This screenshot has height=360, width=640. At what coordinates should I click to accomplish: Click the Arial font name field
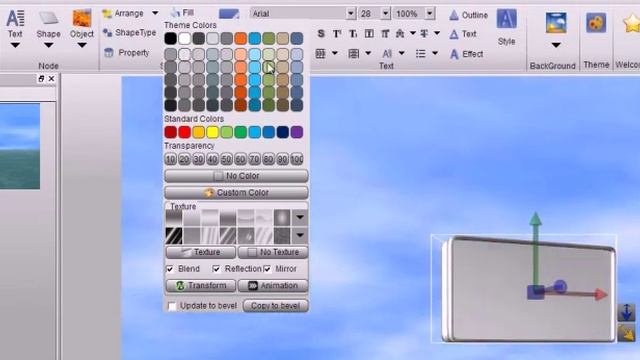tap(298, 13)
